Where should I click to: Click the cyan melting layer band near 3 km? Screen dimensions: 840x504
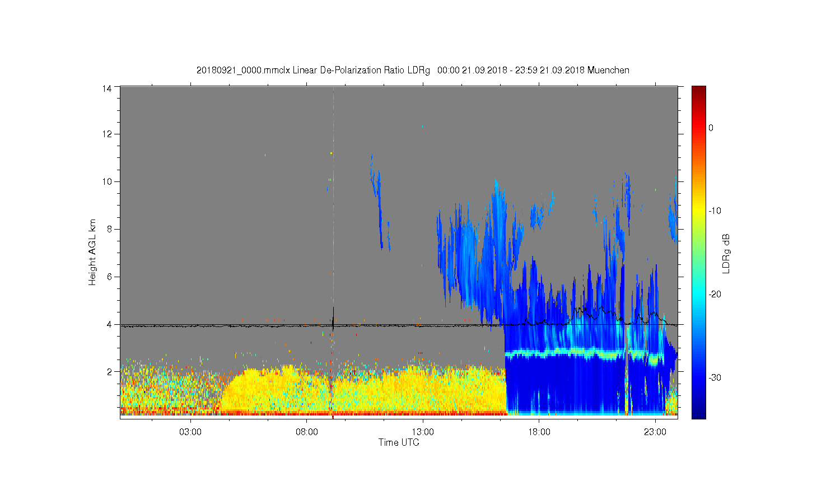point(582,353)
